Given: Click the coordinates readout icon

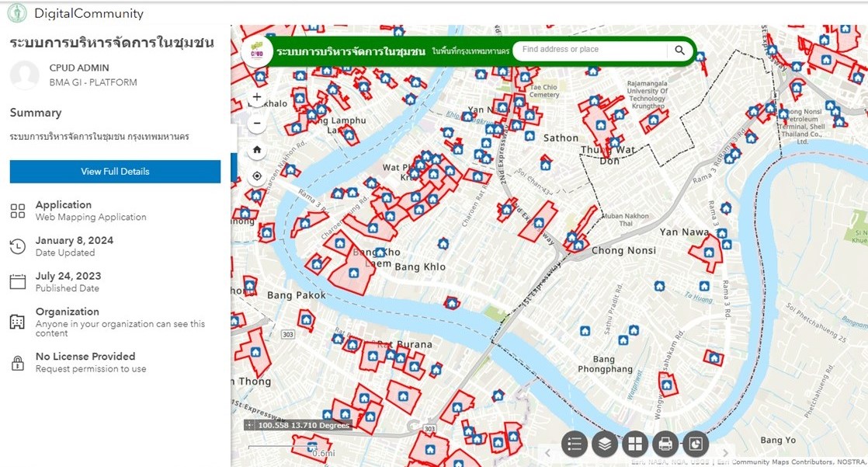Looking at the screenshot, I should 250,425.
